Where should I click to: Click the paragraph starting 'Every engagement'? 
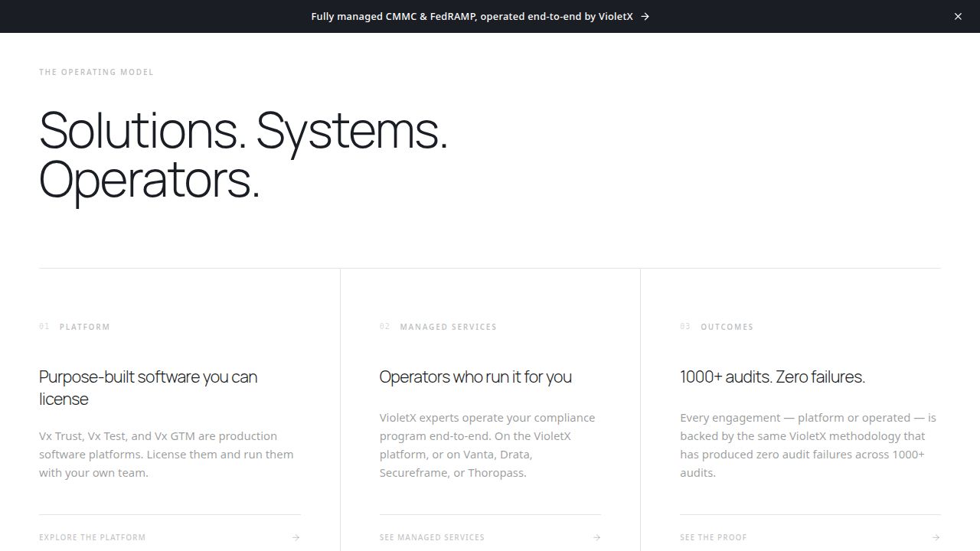808,445
